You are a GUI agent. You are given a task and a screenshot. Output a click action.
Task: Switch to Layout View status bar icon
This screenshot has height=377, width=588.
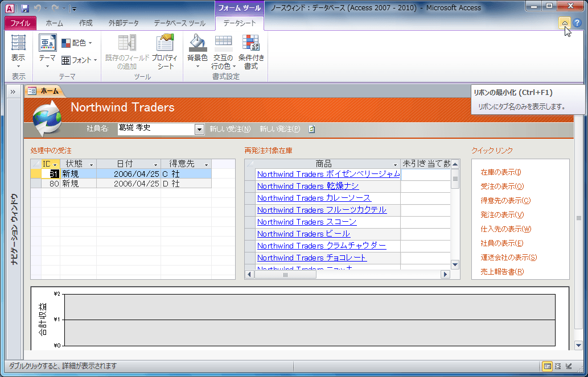[x=558, y=366]
